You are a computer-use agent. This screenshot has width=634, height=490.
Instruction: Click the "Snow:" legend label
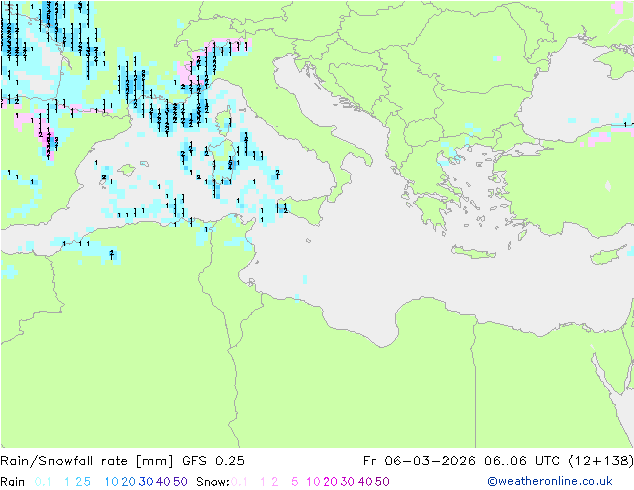coord(213,482)
